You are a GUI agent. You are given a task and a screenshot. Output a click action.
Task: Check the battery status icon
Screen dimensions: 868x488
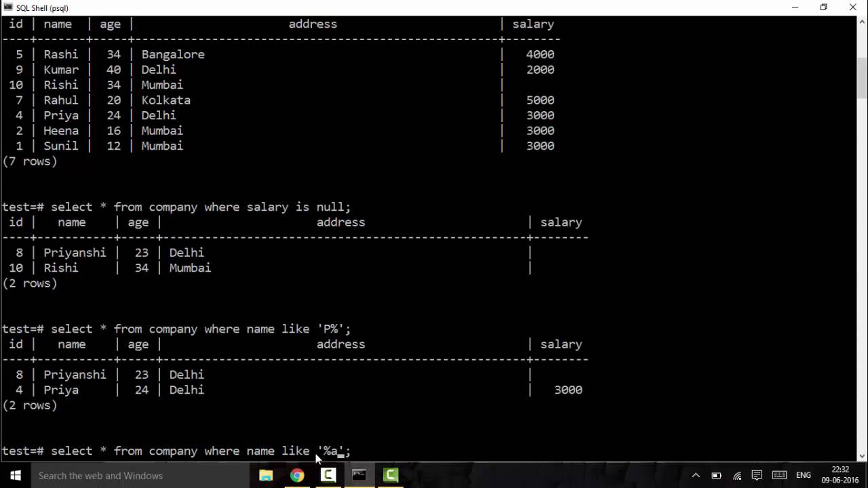(x=716, y=475)
